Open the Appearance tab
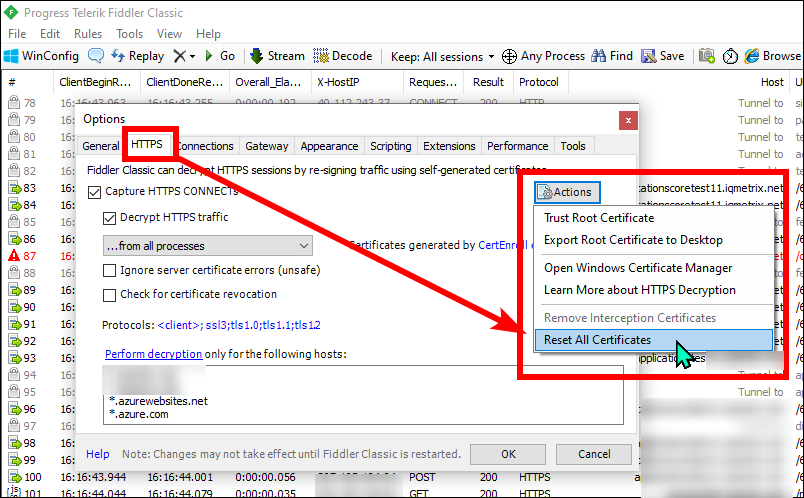Viewport: 804px width, 498px height. pyautogui.click(x=329, y=146)
